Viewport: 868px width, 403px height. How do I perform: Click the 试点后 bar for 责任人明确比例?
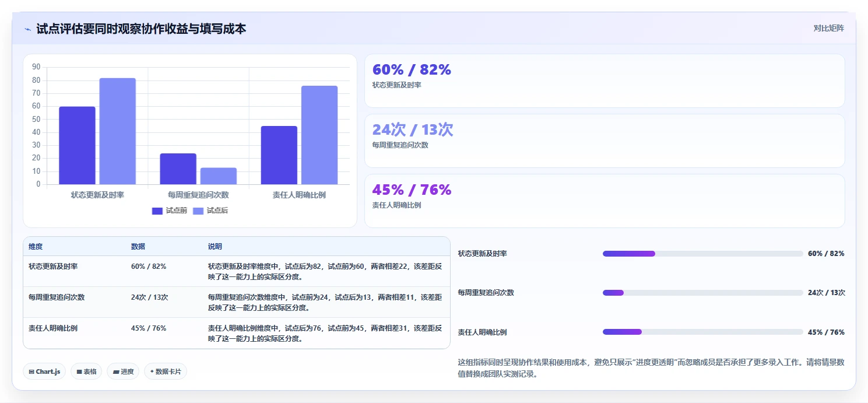[319, 135]
